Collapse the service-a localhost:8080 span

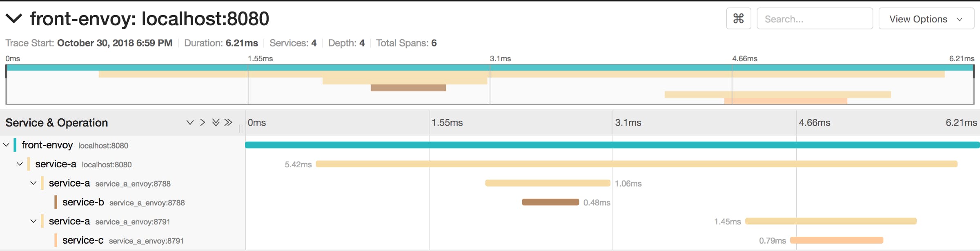point(20,164)
